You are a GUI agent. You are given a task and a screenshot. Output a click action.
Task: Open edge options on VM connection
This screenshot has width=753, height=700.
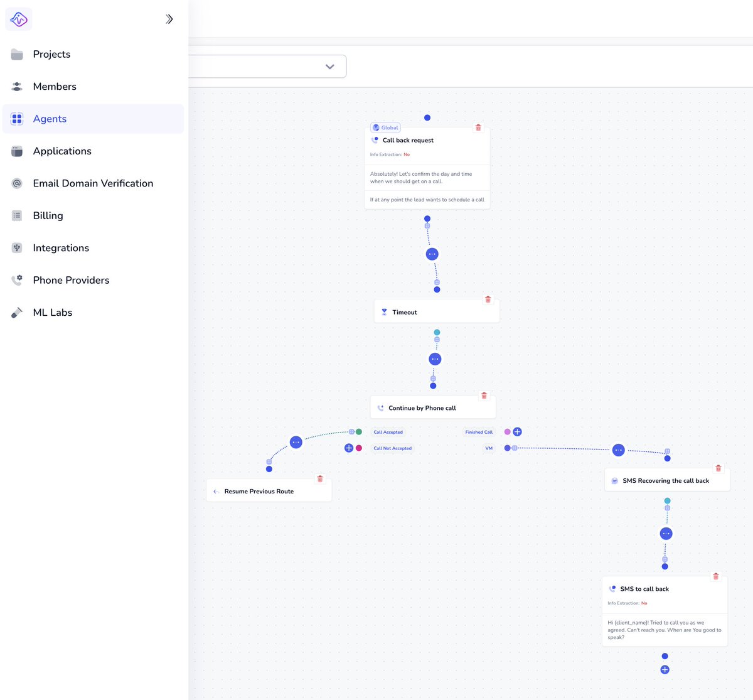[618, 450]
